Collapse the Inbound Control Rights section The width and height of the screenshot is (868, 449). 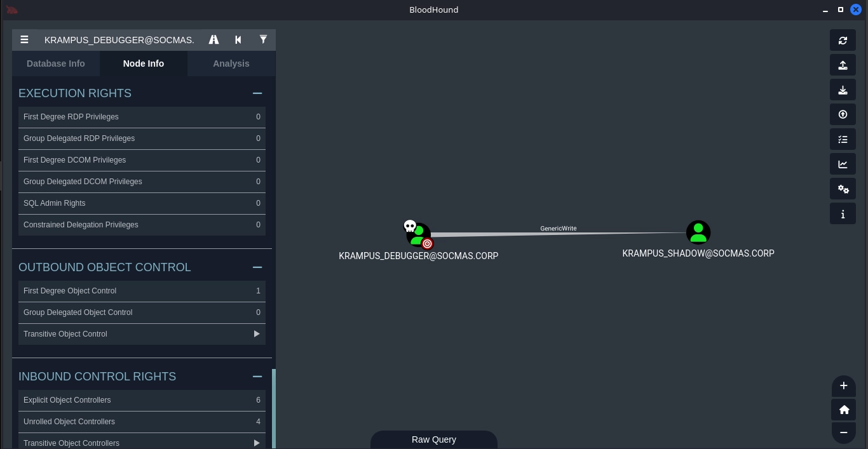(x=257, y=377)
